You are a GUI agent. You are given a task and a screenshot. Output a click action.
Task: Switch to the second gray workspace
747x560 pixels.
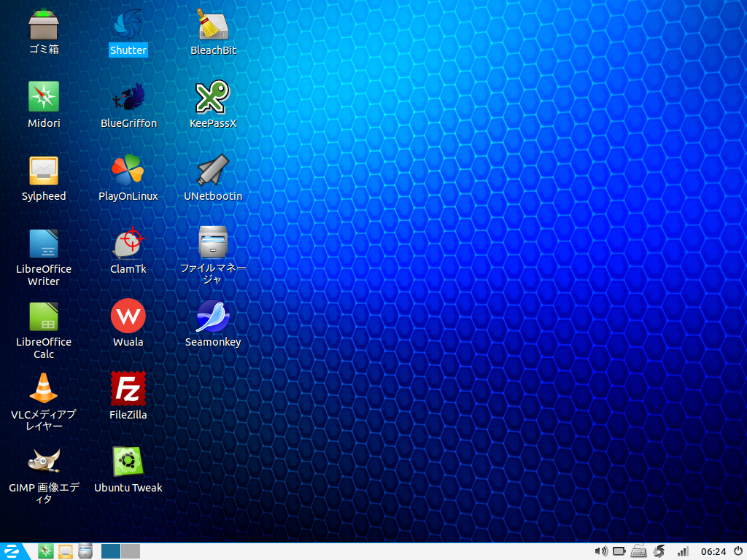point(131,551)
